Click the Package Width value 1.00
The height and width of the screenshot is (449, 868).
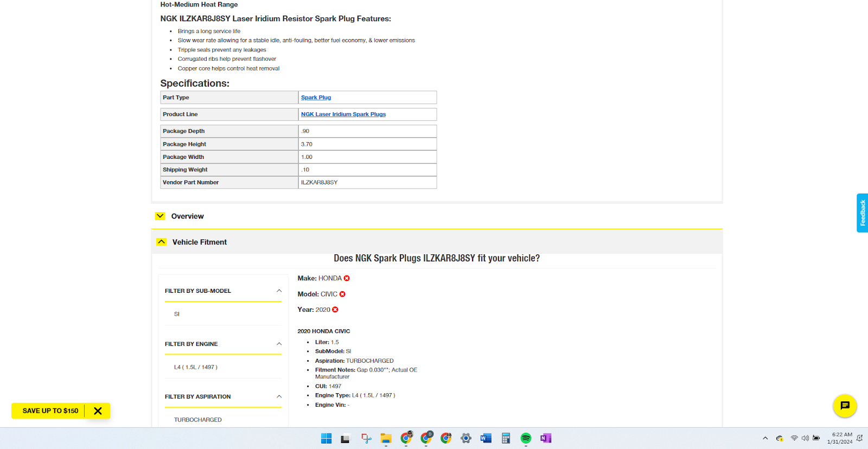coord(307,157)
